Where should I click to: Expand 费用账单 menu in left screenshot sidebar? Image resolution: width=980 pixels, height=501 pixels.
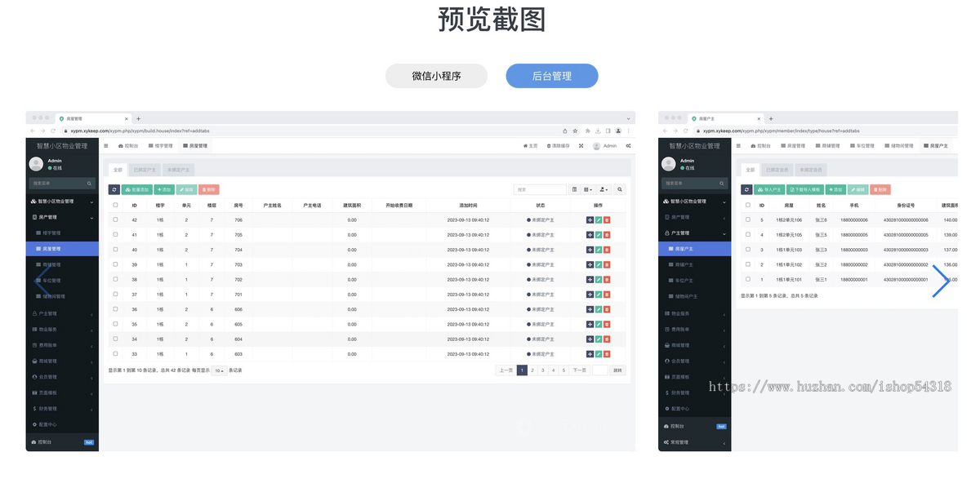pos(62,345)
